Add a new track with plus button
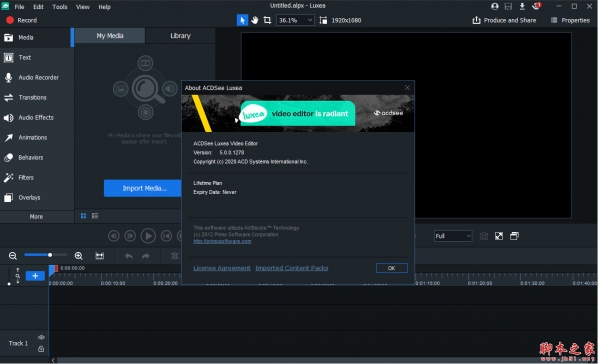The width and height of the screenshot is (600, 364). point(35,276)
